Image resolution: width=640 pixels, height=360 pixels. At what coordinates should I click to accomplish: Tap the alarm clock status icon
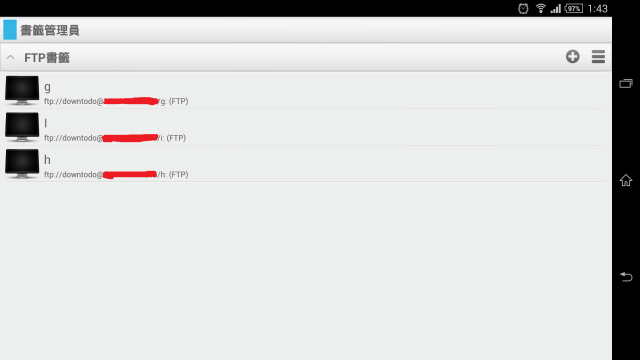pos(523,9)
